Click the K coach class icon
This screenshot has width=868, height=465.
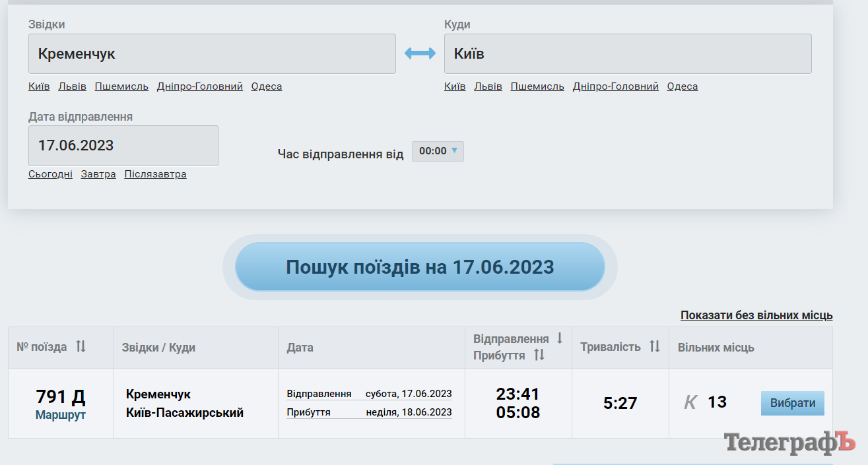(x=690, y=402)
